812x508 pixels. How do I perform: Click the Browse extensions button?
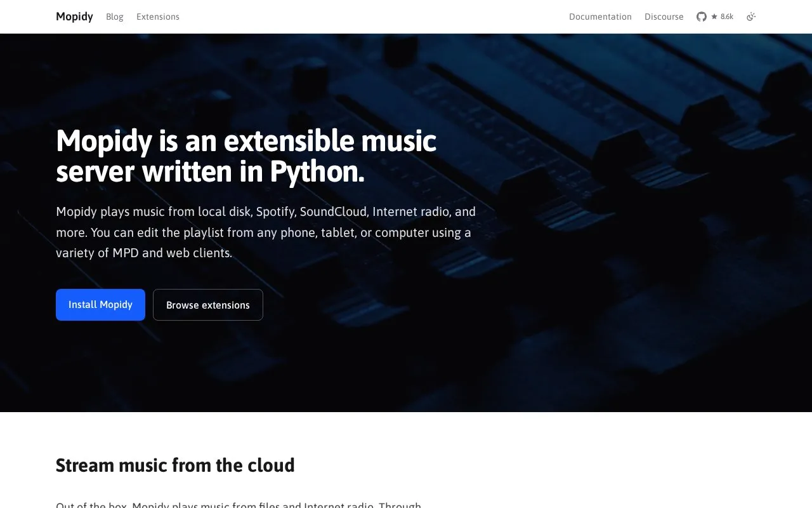click(x=208, y=305)
